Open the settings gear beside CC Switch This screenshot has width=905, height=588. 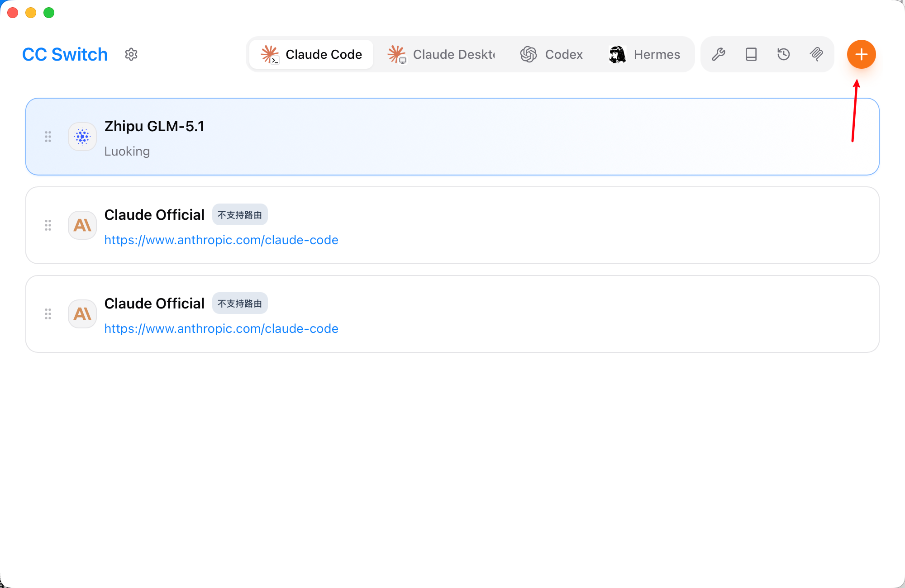point(131,54)
